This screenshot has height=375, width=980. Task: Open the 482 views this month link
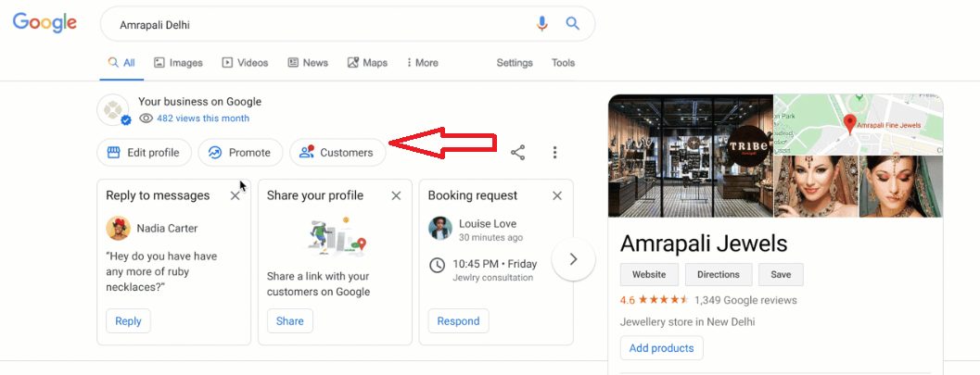pyautogui.click(x=203, y=118)
